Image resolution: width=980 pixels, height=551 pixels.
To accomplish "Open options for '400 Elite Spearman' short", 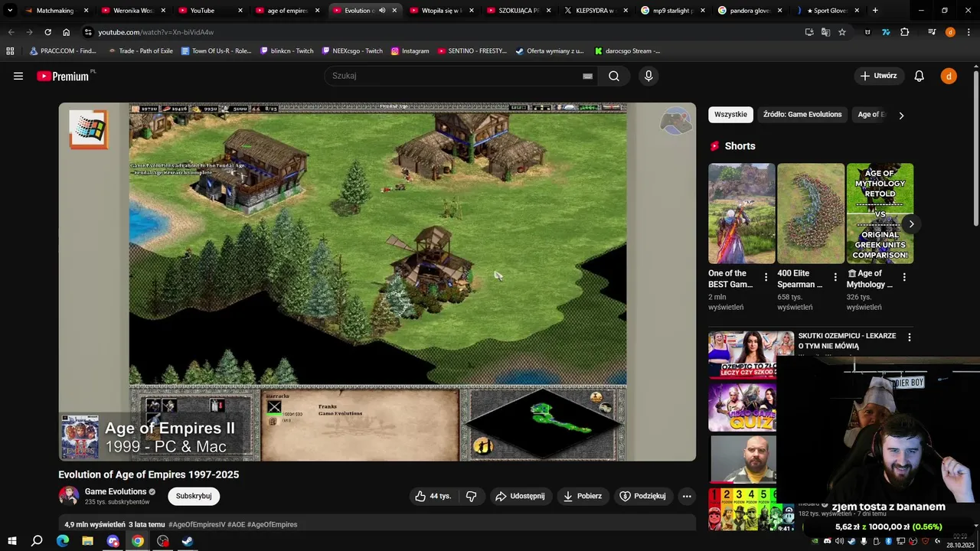I will click(835, 277).
